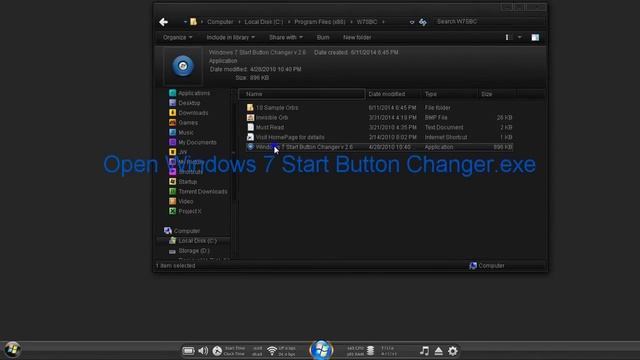Image resolution: width=640 pixels, height=360 pixels.
Task: Click the music note icon in dock
Action: [x=424, y=351]
